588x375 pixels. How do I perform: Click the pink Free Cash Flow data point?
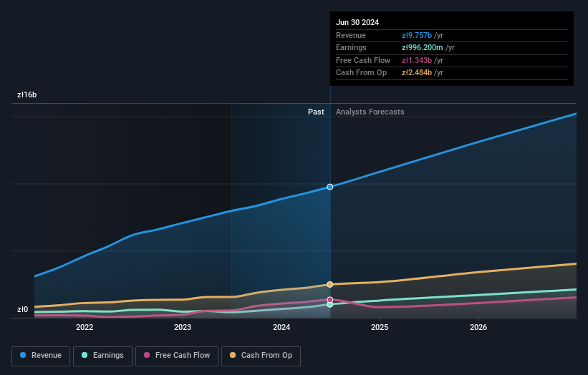point(330,300)
